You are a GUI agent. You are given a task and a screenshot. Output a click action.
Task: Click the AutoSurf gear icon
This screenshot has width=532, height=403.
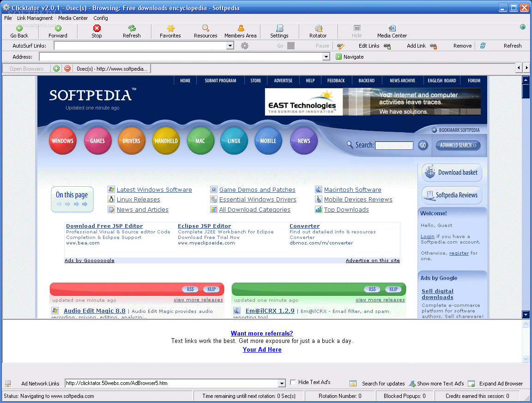pyautogui.click(x=245, y=45)
